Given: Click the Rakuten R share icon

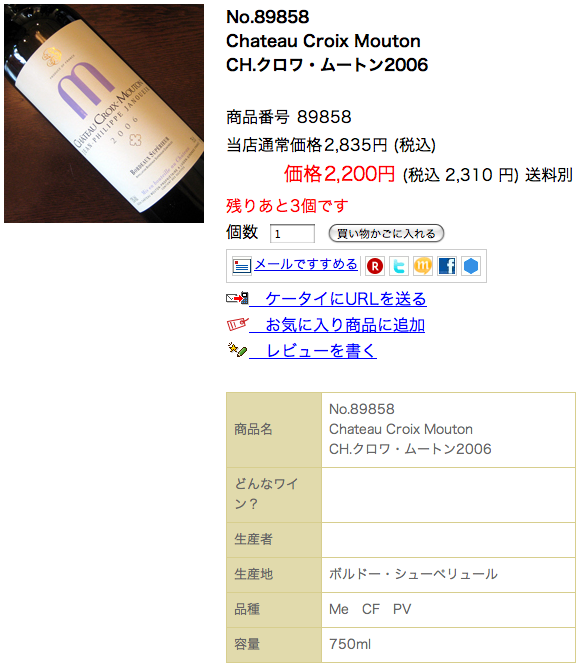Looking at the screenshot, I should coord(375,266).
